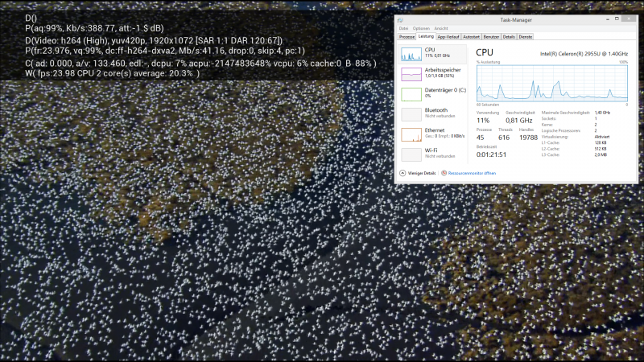Switch to the Autostart tab
The image size is (644, 362).
pos(471,37)
